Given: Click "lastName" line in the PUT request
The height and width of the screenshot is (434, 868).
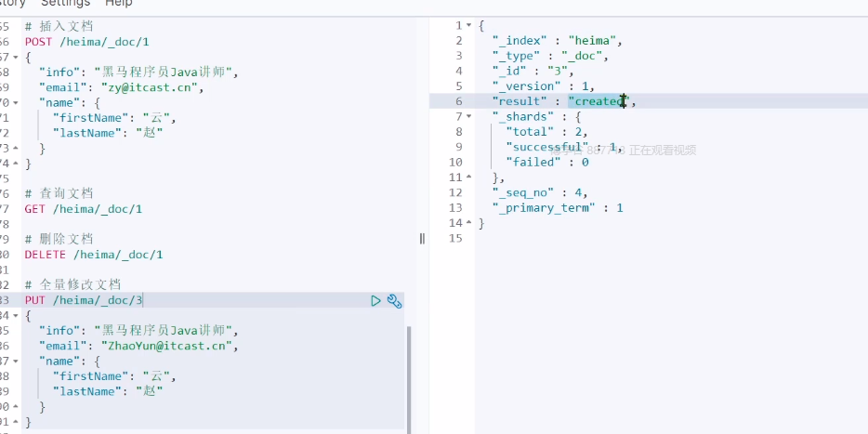Looking at the screenshot, I should point(108,392).
